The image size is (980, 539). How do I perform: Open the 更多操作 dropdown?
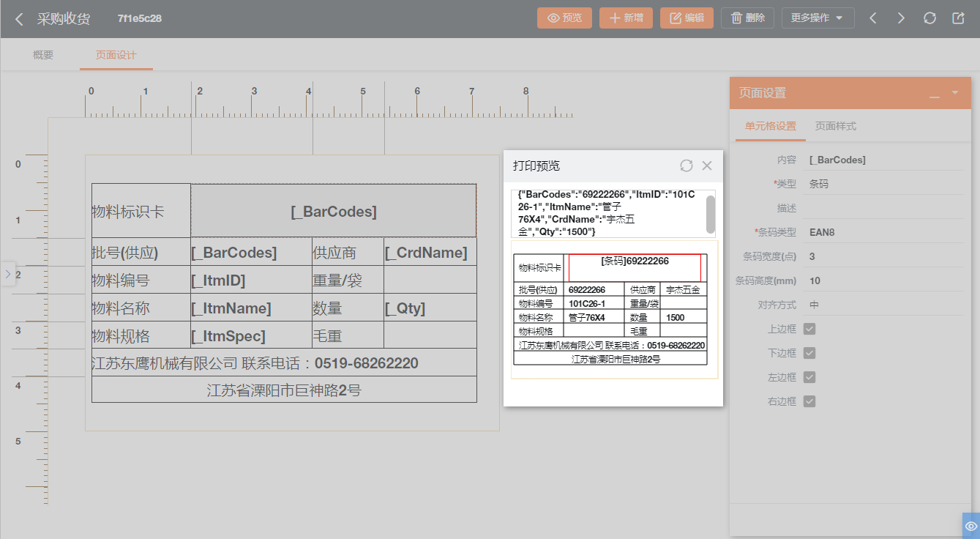click(x=818, y=18)
